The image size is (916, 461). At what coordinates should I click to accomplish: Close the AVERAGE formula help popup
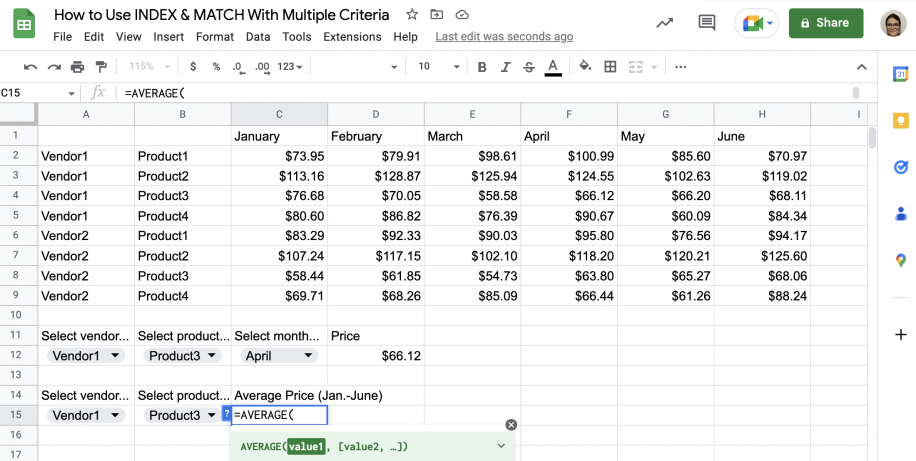tap(511, 425)
